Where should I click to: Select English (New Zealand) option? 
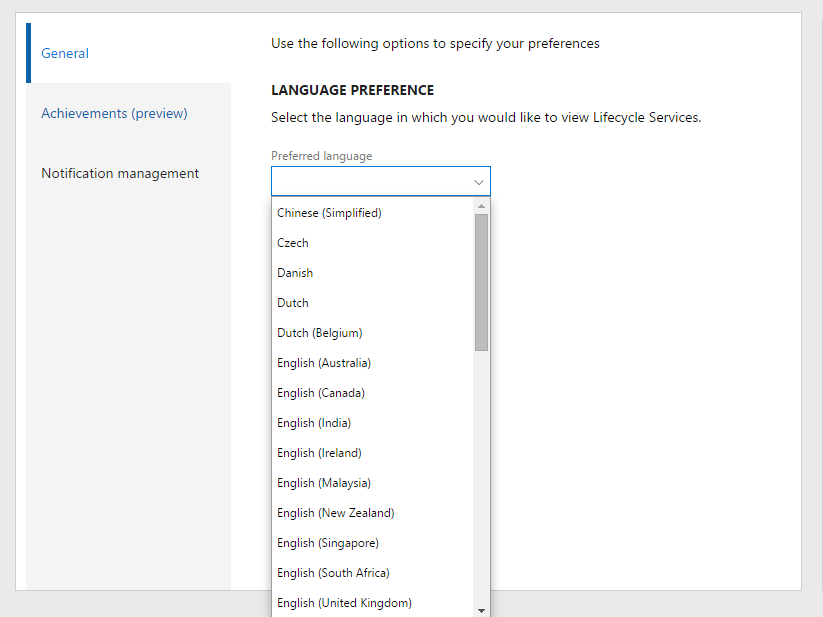(336, 513)
